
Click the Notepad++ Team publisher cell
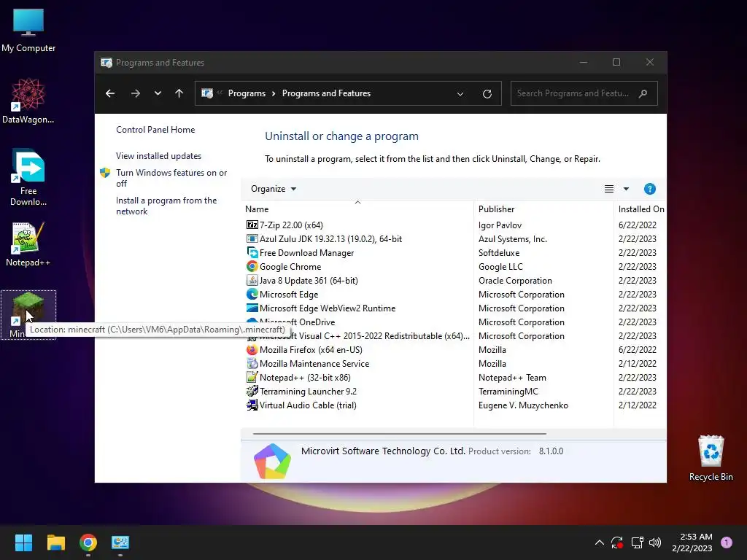pyautogui.click(x=512, y=377)
